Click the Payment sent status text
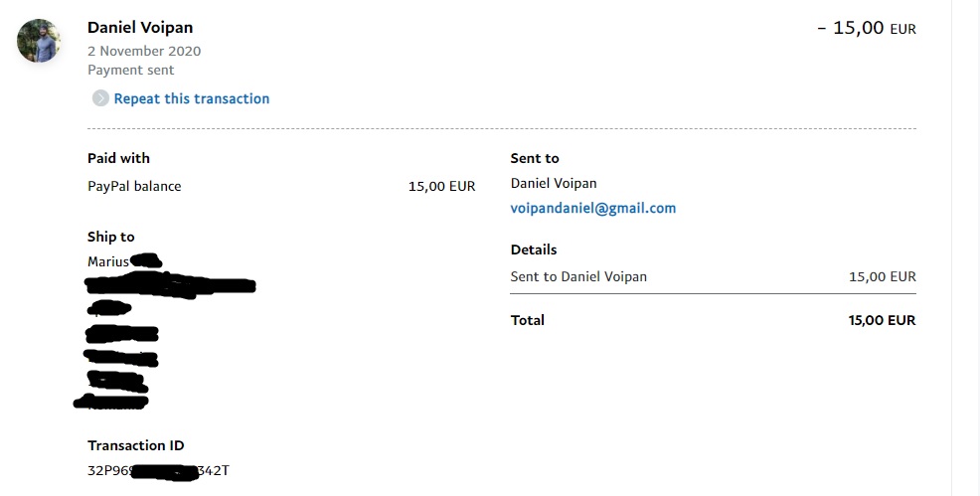The width and height of the screenshot is (980, 496). coord(130,71)
